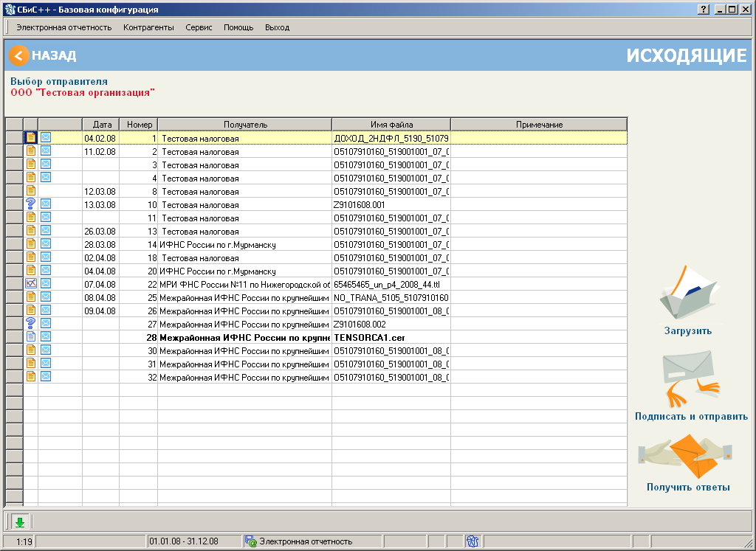Click the envelope icon in row number 20

(x=45, y=271)
